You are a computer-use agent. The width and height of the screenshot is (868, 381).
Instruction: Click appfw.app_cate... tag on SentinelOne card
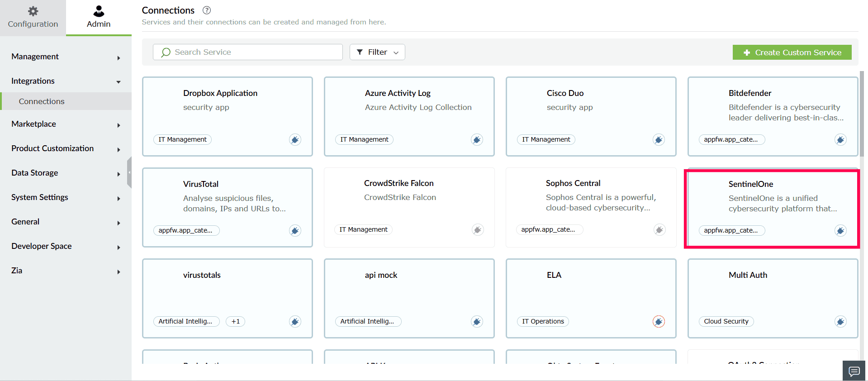pyautogui.click(x=732, y=231)
